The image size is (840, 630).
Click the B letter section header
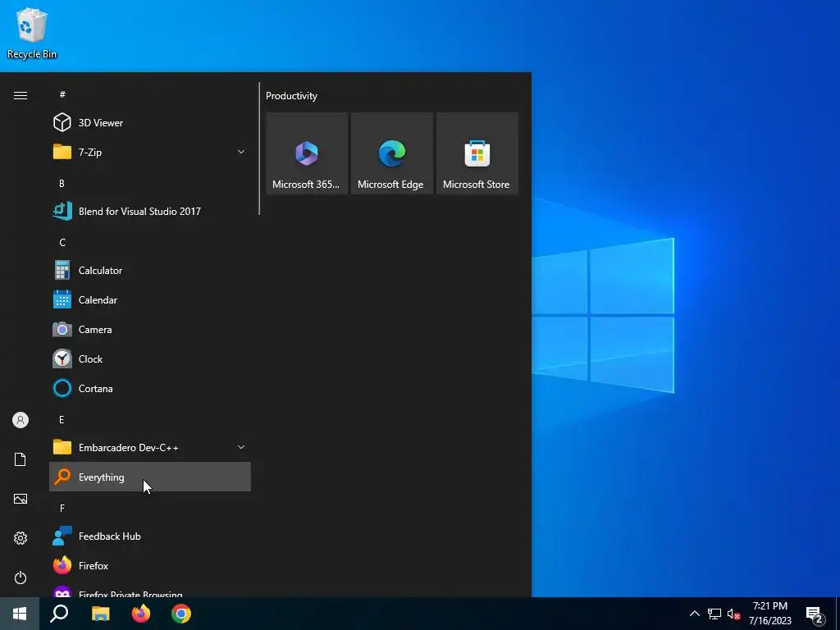pyautogui.click(x=62, y=183)
